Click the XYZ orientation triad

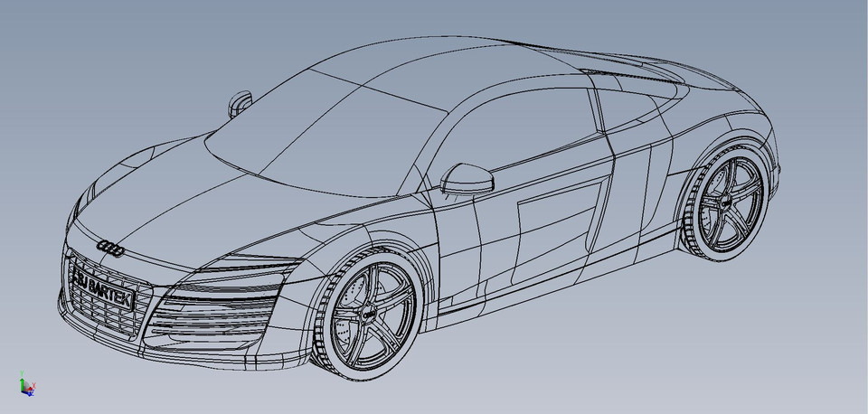(x=27, y=383)
